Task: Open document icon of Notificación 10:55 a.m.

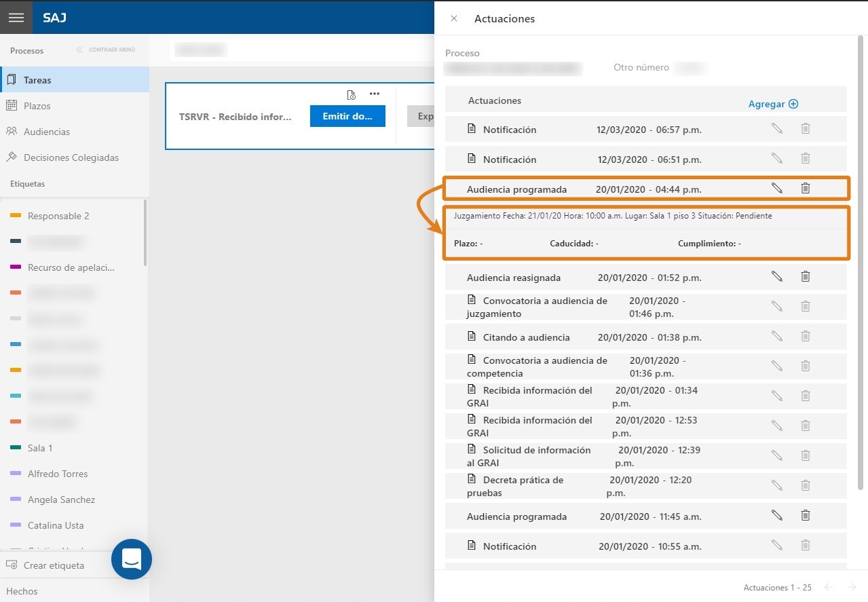Action: pyautogui.click(x=472, y=545)
